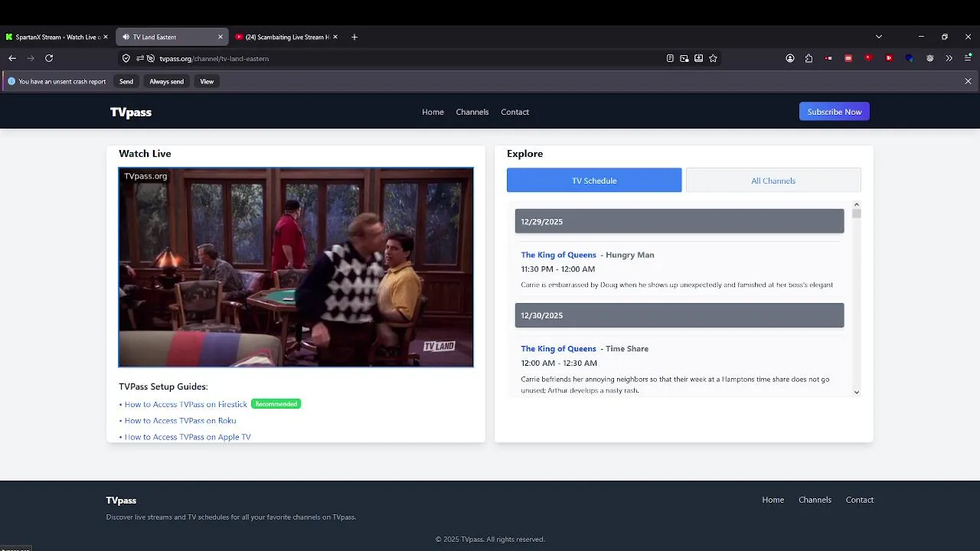This screenshot has height=551, width=980.
Task: Click the 12/29/2025 date header
Action: point(679,221)
